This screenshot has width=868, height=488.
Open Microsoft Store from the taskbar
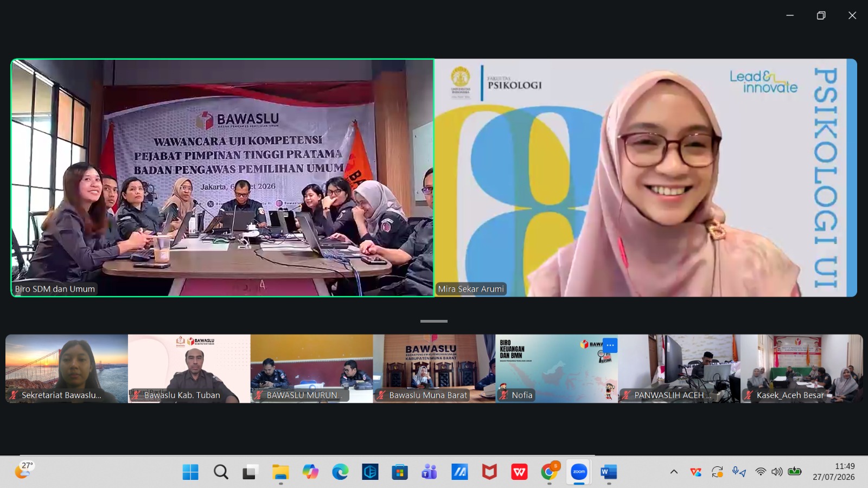[x=400, y=472]
